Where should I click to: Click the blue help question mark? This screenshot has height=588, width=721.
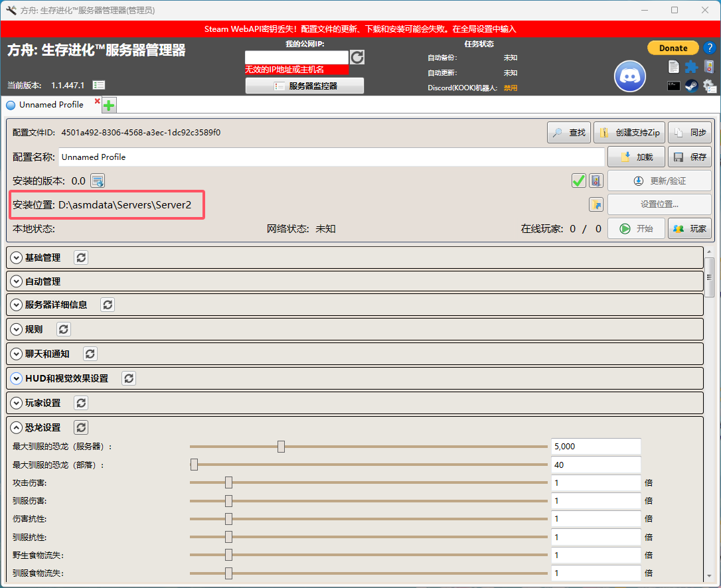(709, 48)
